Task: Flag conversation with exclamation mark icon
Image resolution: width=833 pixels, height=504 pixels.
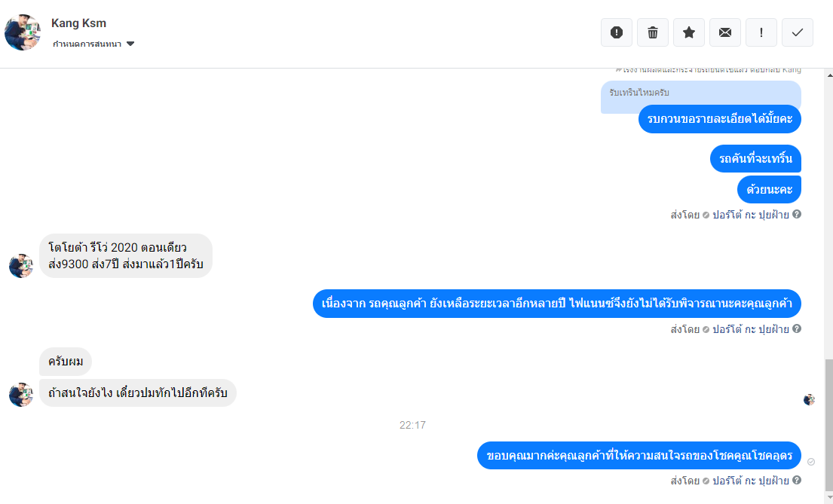Action: [x=761, y=32]
